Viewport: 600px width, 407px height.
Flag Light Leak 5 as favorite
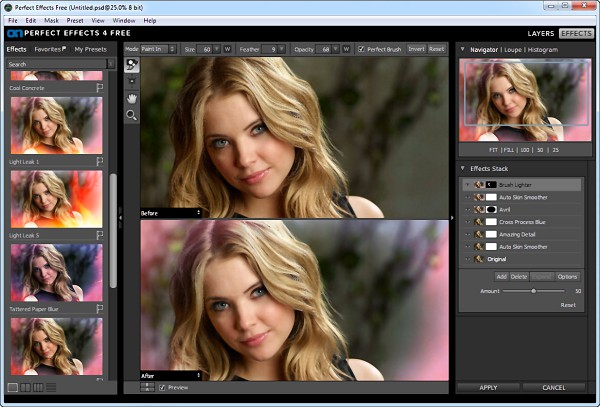coord(99,235)
